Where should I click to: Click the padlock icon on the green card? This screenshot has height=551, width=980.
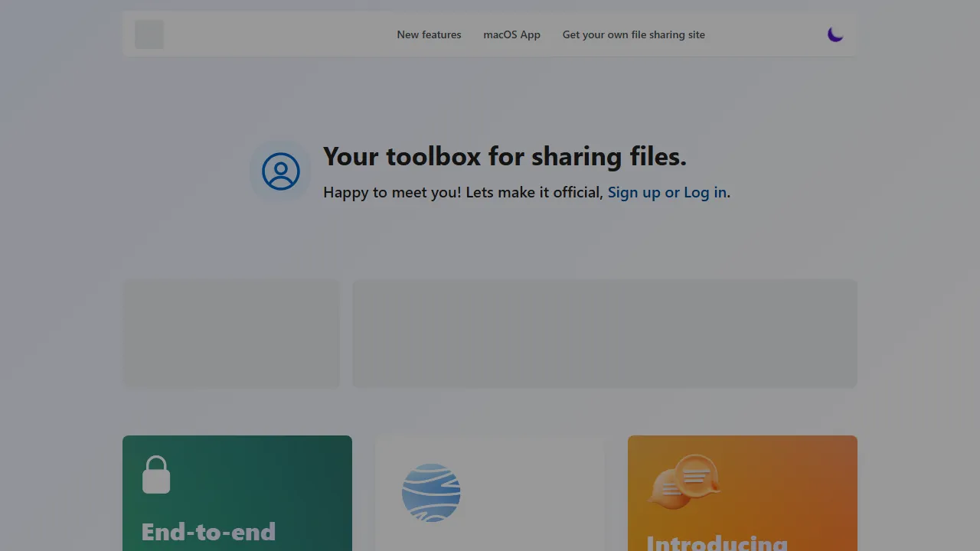click(156, 474)
